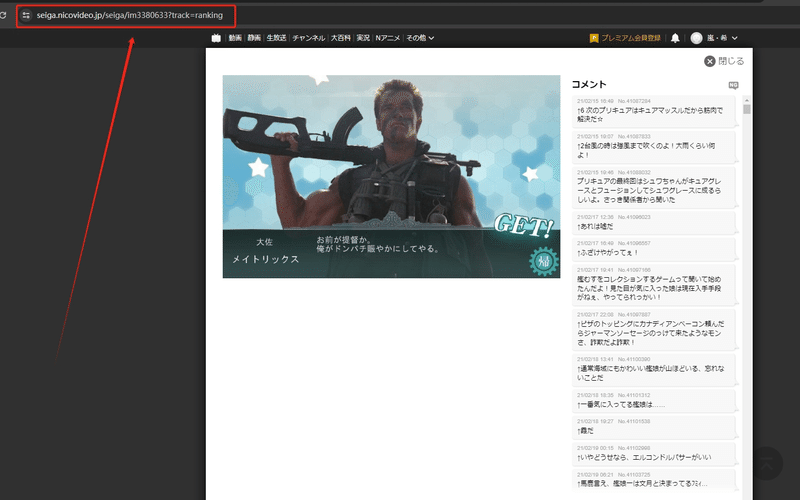Viewport: 800px width, 500px height.
Task: Select the comment '↑ふざけやがってぇ！'
Action: pos(654,248)
